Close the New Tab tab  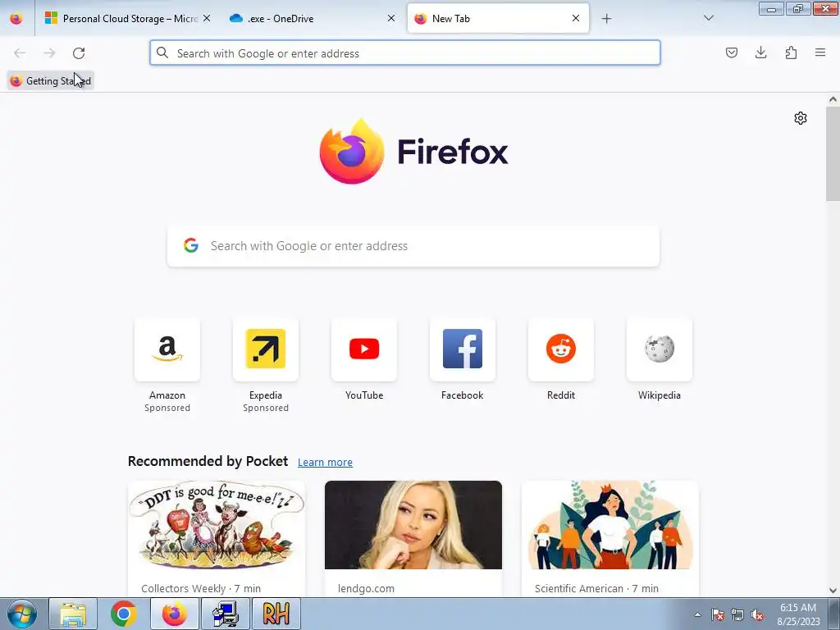click(x=575, y=18)
